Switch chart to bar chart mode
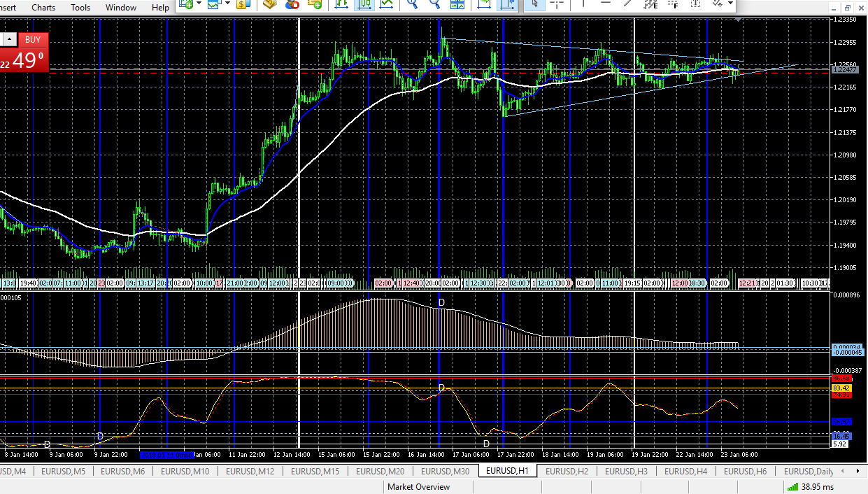Viewport: 868px width, 494px height. 342,3
